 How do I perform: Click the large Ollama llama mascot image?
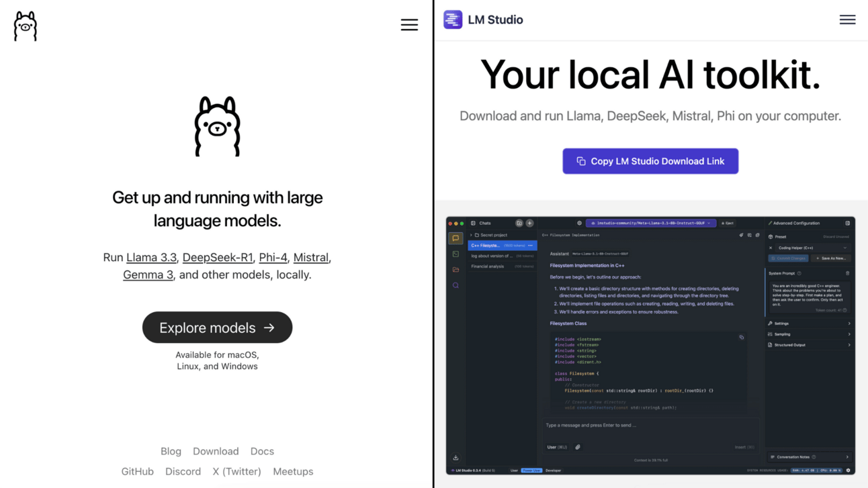pyautogui.click(x=217, y=126)
